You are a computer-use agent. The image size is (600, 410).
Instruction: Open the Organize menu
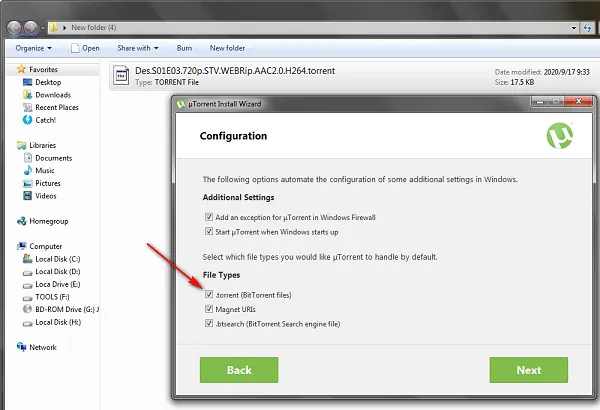(33, 48)
